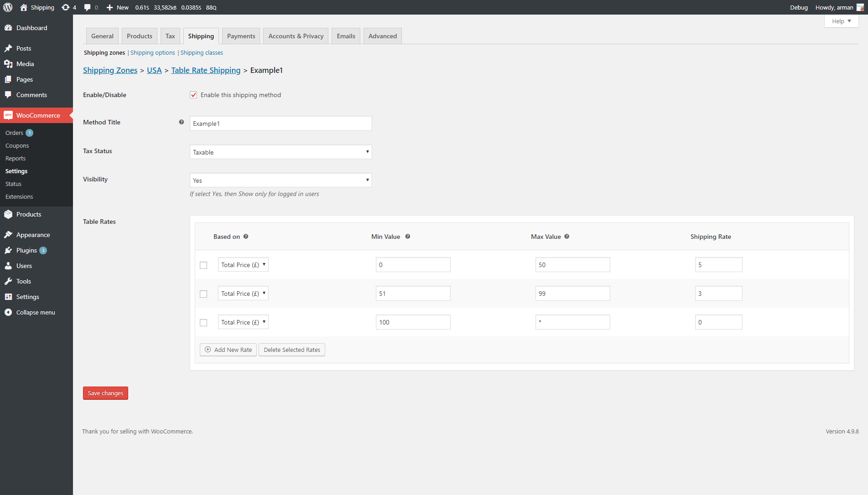Open second row Total Price dropdown
The width and height of the screenshot is (868, 495).
coord(243,294)
